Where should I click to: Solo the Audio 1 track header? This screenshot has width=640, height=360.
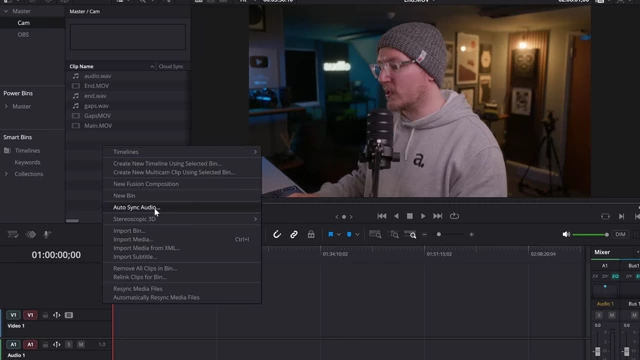(69, 345)
